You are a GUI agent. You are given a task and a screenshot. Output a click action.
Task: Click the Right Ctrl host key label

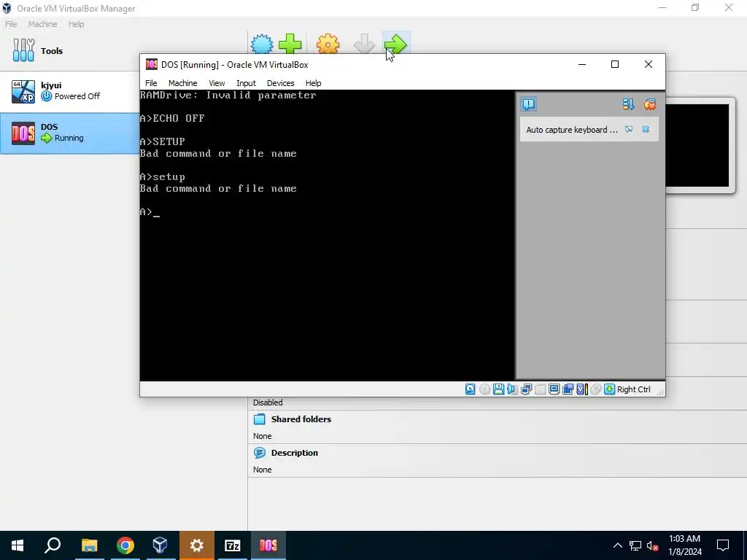point(634,389)
